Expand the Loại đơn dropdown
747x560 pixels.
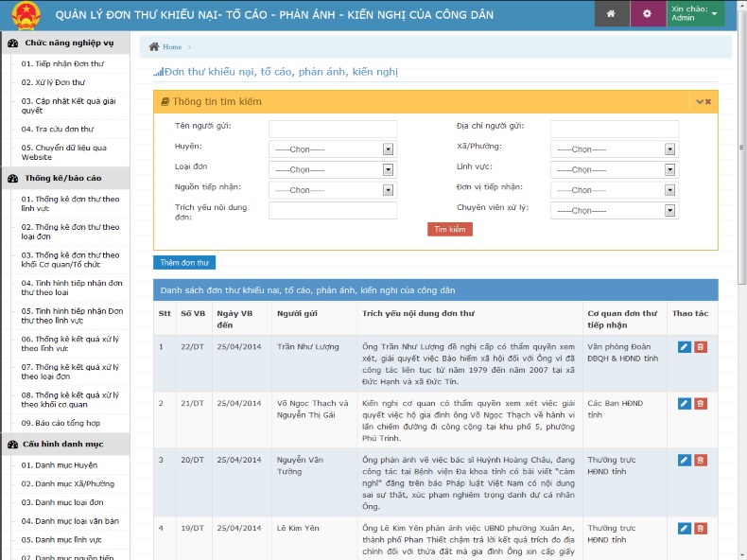click(x=333, y=170)
